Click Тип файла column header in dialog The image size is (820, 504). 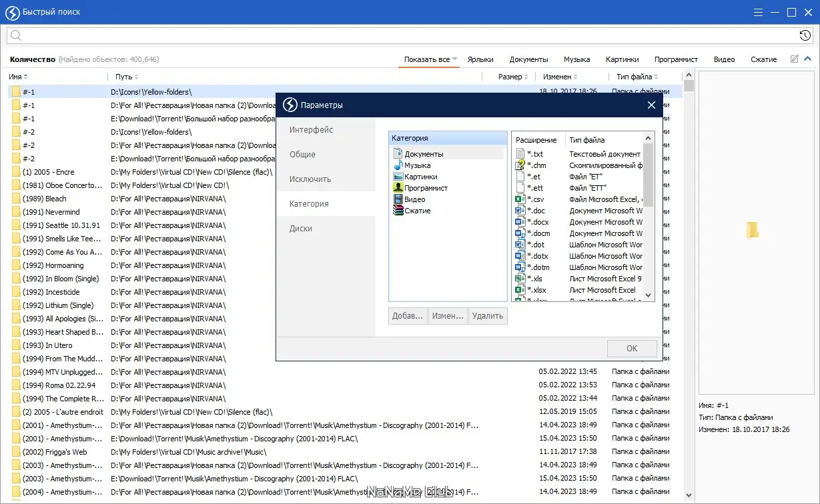[587, 140]
